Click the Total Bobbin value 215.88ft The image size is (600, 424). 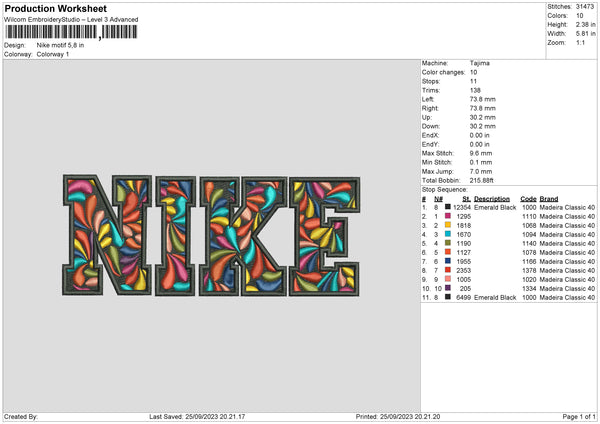coord(481,180)
